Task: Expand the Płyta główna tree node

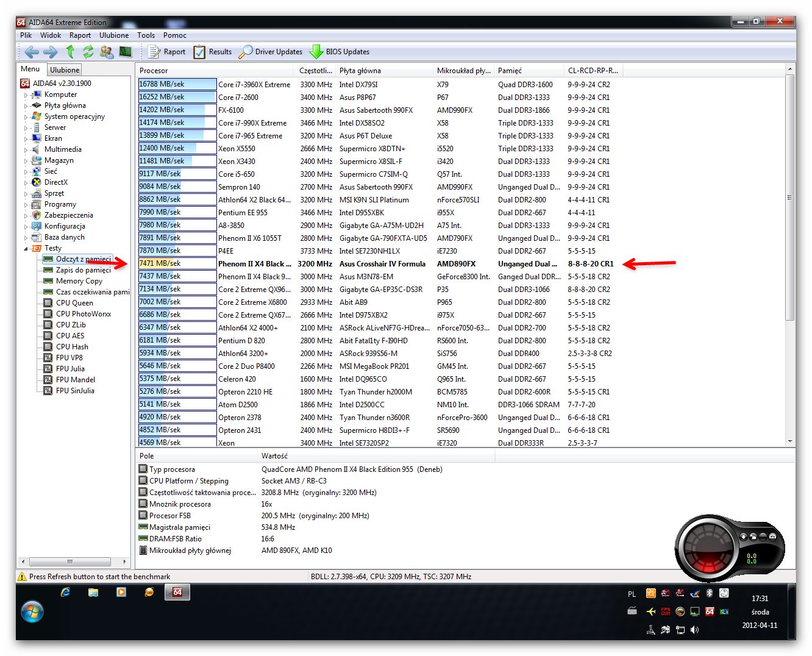Action: 26,106
